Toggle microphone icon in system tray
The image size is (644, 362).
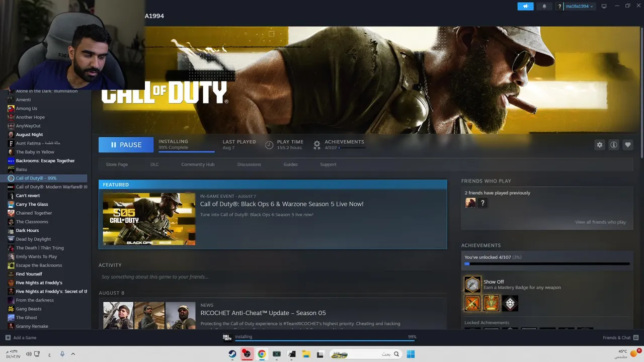[62, 354]
